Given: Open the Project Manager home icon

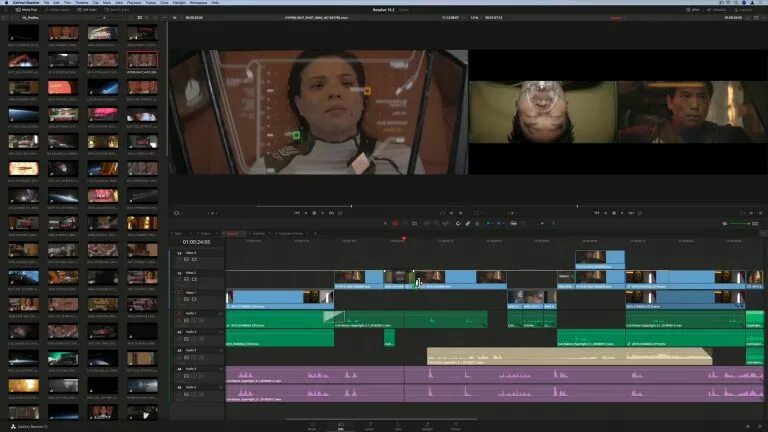Looking at the screenshot, I should tap(747, 427).
